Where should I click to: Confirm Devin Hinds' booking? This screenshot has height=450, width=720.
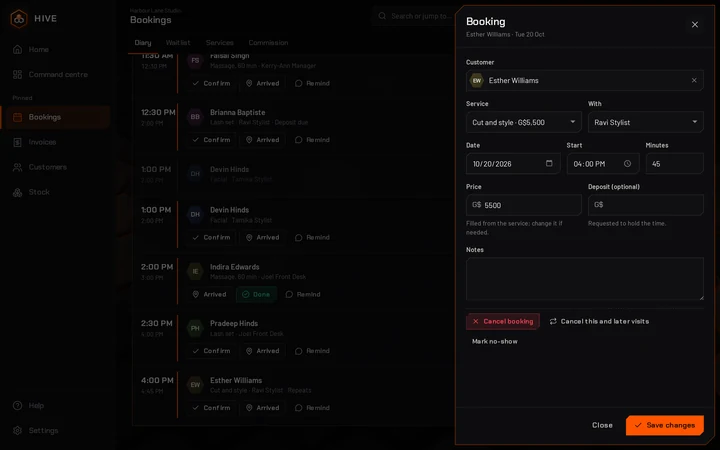pos(211,237)
